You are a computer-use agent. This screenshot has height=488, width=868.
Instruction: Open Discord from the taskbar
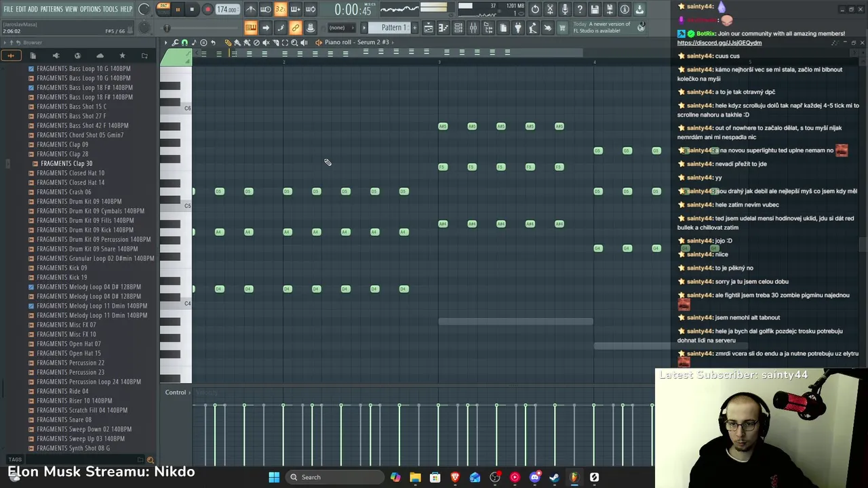coord(534,477)
